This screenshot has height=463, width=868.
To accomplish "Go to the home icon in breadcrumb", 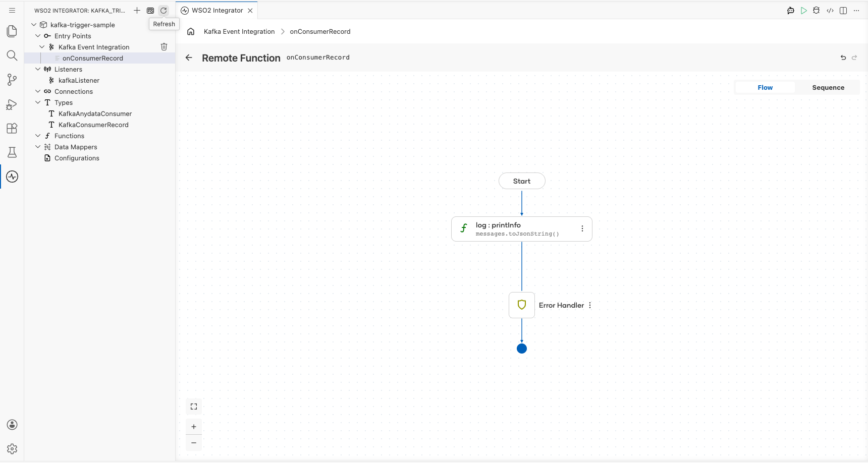I will pyautogui.click(x=191, y=31).
